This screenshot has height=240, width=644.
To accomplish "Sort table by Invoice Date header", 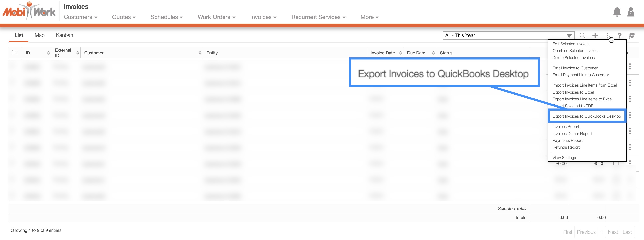I will pos(382,53).
